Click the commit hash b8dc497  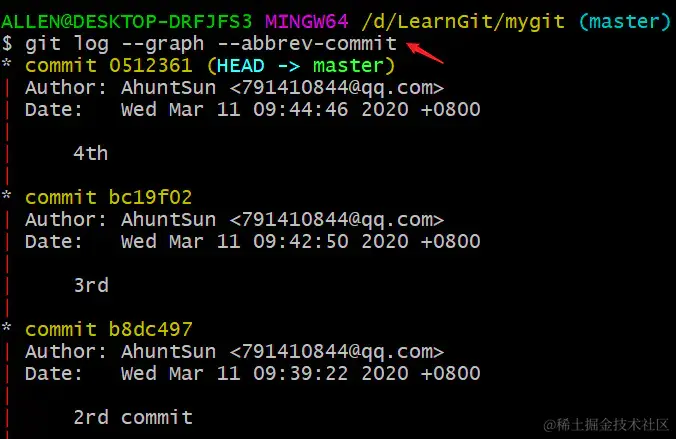pos(150,329)
